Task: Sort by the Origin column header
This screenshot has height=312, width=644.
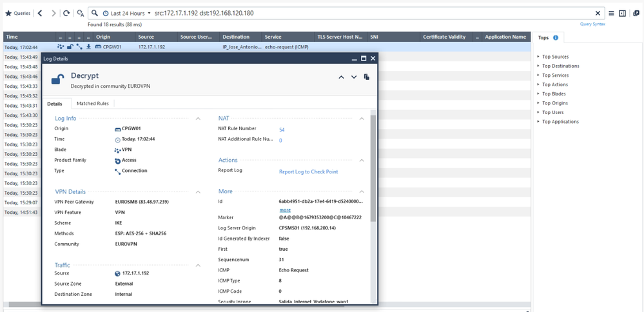Action: click(x=113, y=37)
